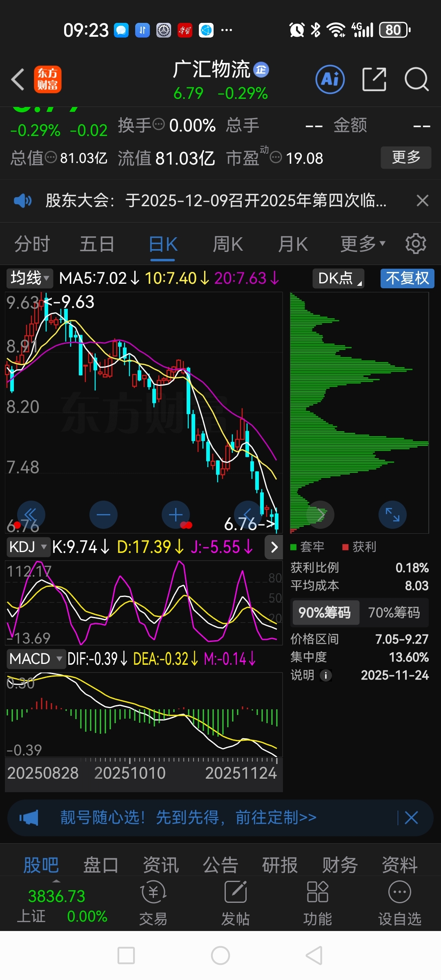The image size is (441, 980).
Task: Tap Android back triangle button
Action: coord(314,955)
